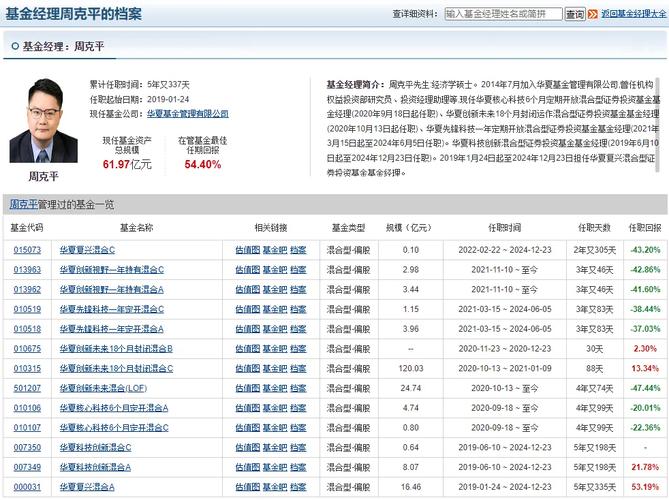669x500 pixels.
Task: Open 估值图 for fund 010315
Action: click(247, 369)
